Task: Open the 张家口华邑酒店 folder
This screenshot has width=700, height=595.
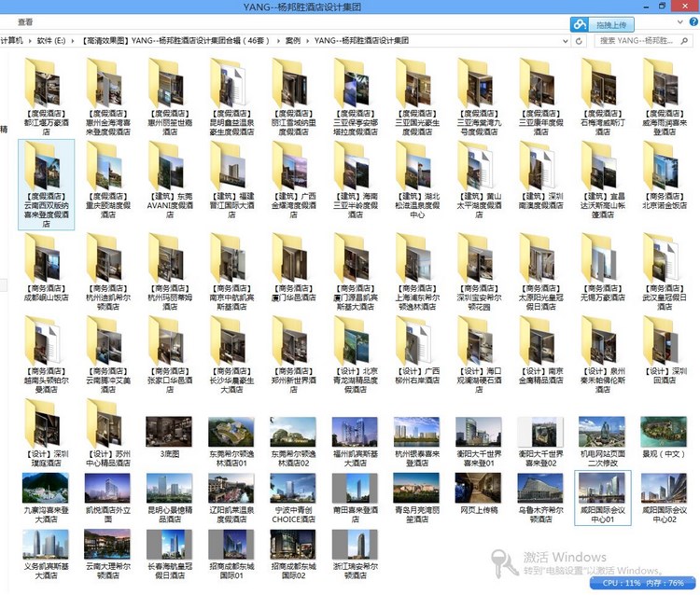Action: (x=170, y=354)
